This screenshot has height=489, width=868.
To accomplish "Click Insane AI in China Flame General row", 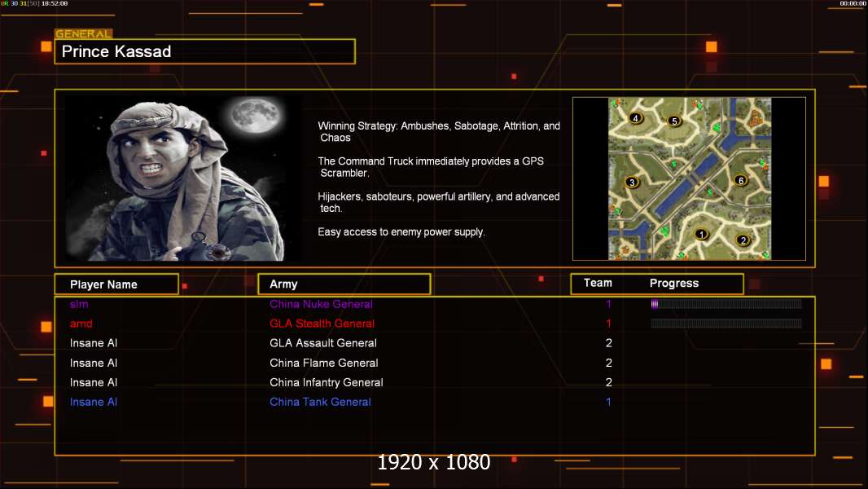I will 94,363.
